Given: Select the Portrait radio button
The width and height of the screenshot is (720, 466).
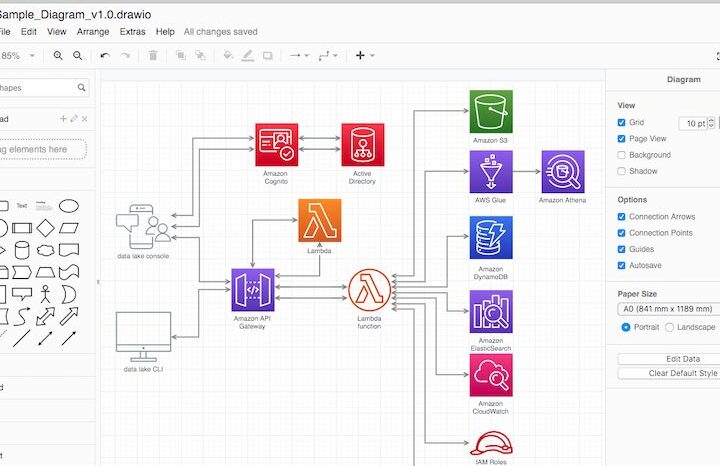Looking at the screenshot, I should point(625,327).
